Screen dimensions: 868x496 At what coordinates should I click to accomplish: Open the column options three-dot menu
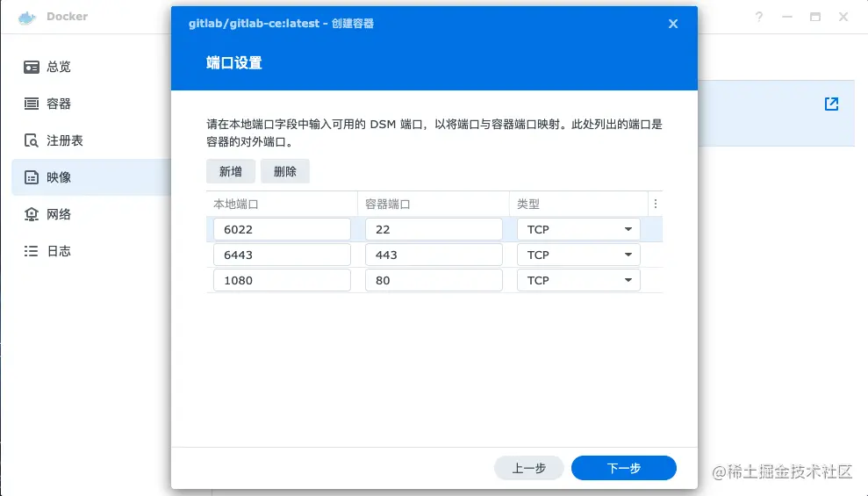point(656,204)
